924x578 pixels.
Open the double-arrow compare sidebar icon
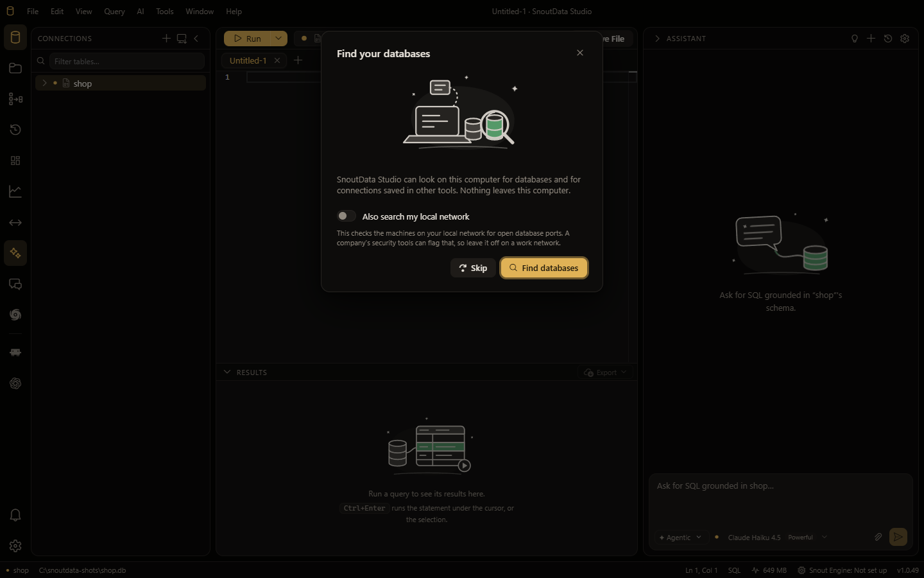coord(15,222)
